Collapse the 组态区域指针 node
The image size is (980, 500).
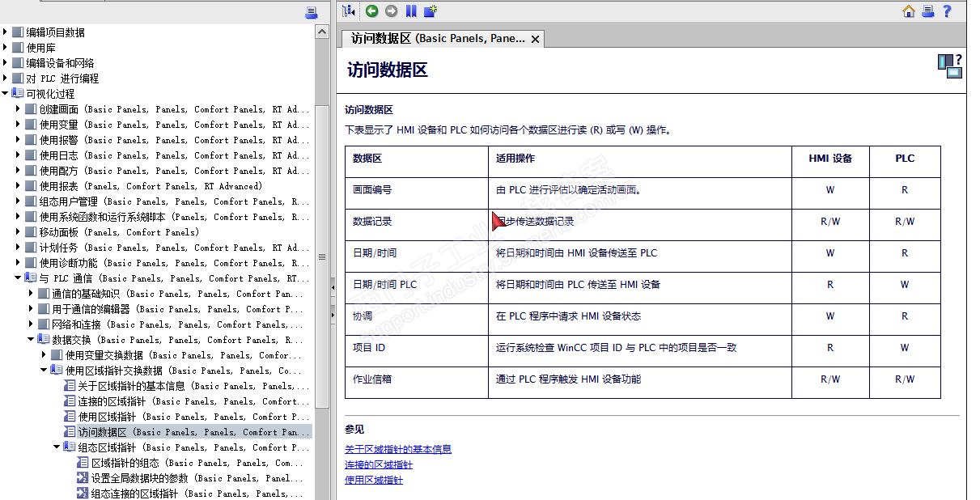click(x=57, y=447)
